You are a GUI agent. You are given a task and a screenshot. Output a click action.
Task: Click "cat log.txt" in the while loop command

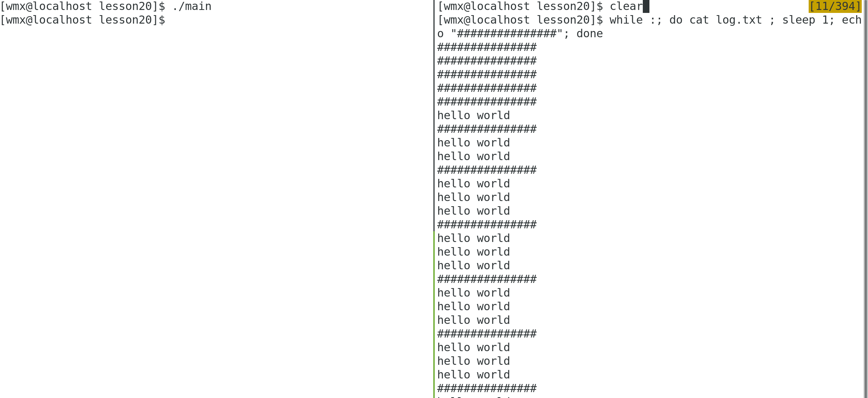click(726, 20)
